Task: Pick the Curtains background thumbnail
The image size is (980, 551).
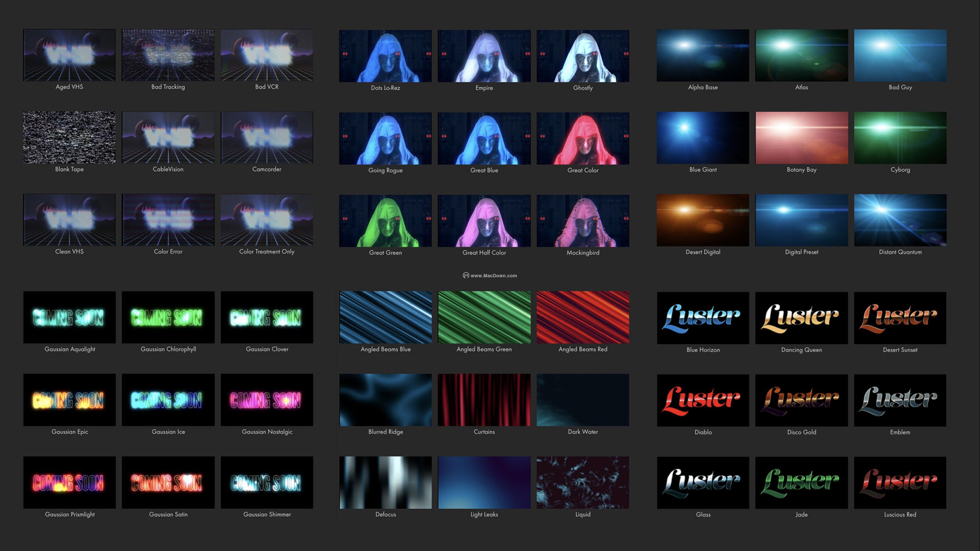Action: (x=484, y=400)
